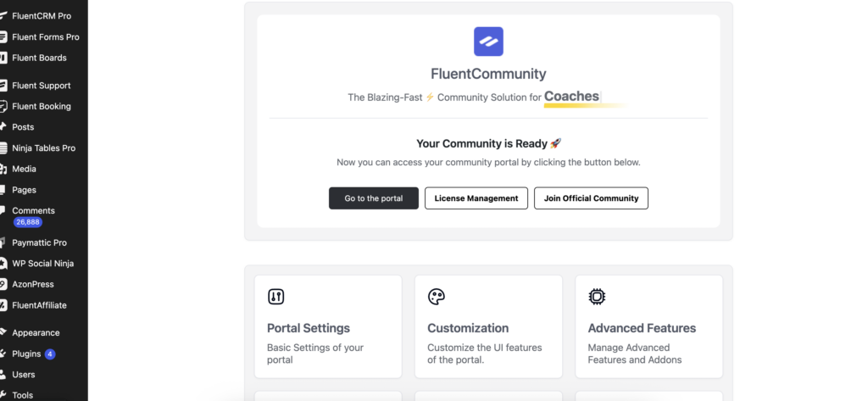
Task: Click 'Your Community is Ready' heading
Action: pyautogui.click(x=488, y=143)
